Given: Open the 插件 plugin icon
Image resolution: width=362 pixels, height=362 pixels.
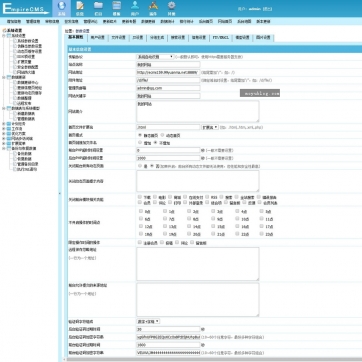Looking at the screenshot, I should coord(153,5).
